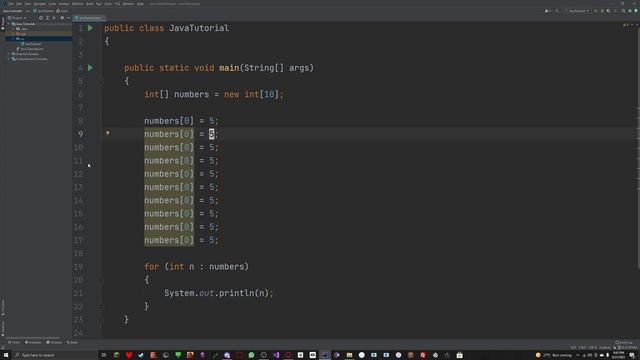This screenshot has width=640, height=360.
Task: Locate current file in Project panel (target icon)
Action: 41,18
